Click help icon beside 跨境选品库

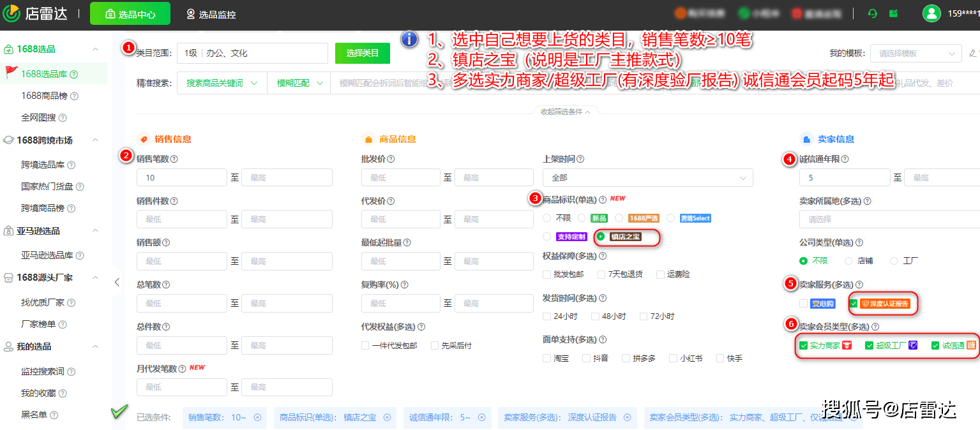(x=71, y=165)
